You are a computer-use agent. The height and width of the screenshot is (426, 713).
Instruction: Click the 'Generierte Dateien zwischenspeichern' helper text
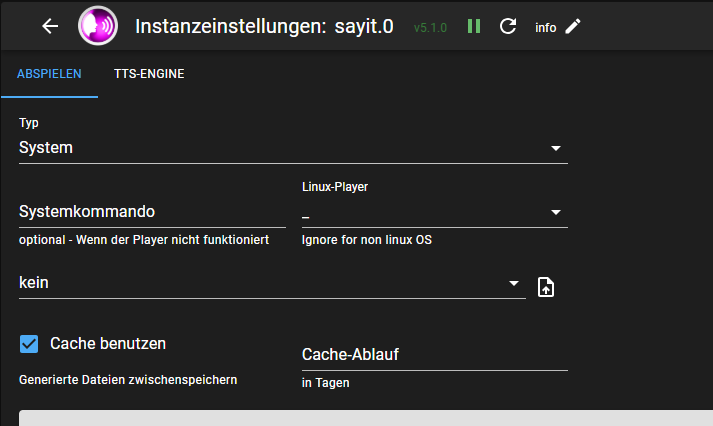pos(128,380)
